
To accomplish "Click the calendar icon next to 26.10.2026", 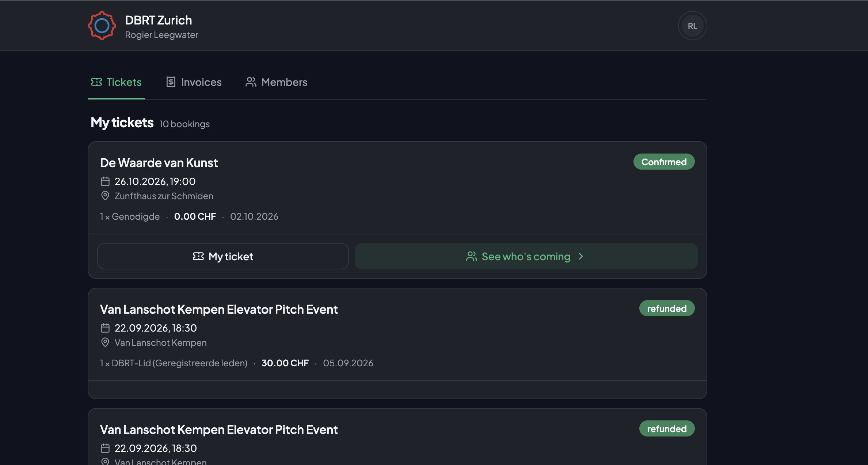I will coord(105,181).
